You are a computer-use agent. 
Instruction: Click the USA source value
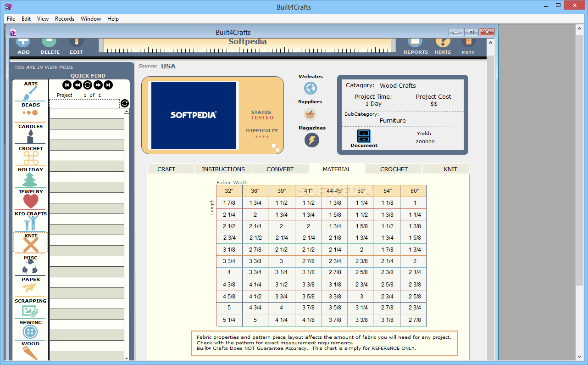tap(168, 66)
